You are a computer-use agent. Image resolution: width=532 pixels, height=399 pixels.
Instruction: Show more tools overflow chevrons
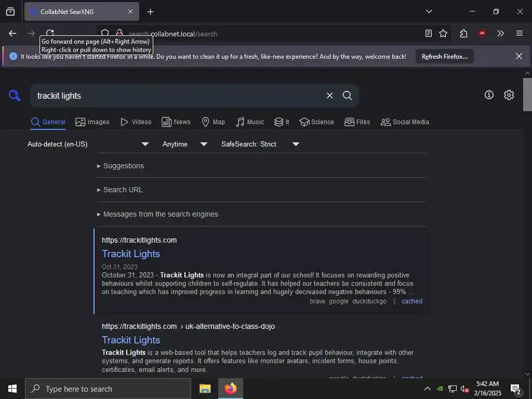(x=500, y=33)
